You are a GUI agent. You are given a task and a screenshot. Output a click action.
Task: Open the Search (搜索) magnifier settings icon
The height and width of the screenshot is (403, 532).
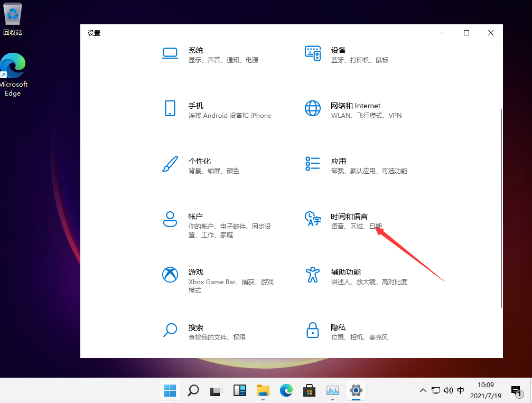point(170,330)
